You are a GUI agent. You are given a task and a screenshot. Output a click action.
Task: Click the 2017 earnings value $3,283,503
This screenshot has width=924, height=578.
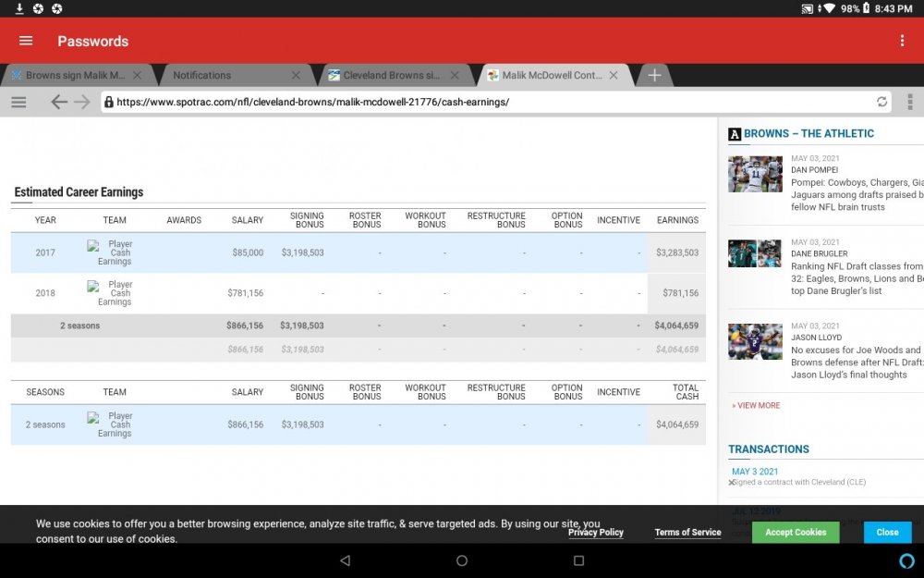click(x=677, y=252)
